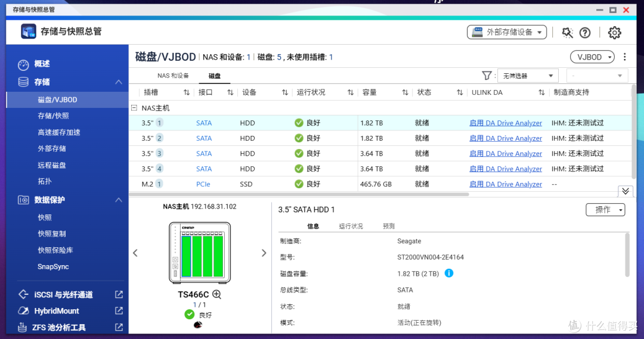Switch to the NAS 和设备 tab
This screenshot has height=339, width=644.
173,76
